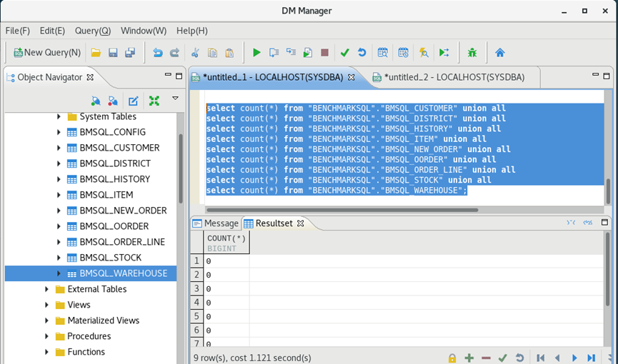
Task: Cut selected text with scissors icon
Action: tap(196, 52)
